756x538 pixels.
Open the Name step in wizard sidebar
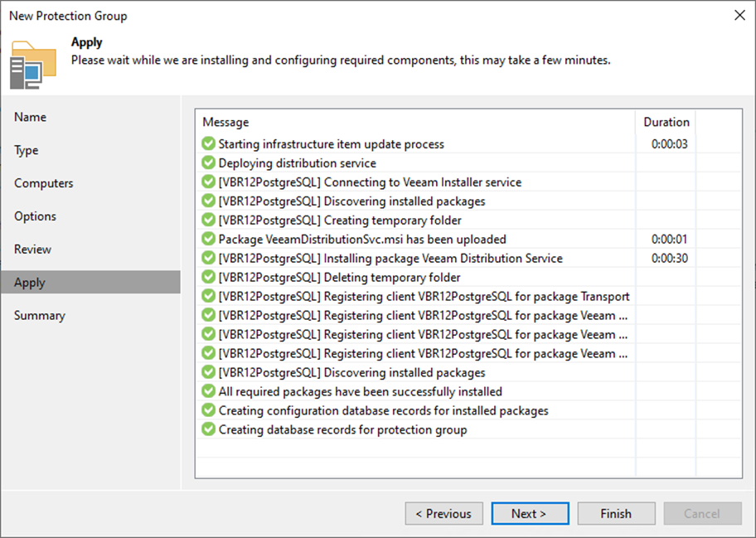tap(31, 117)
